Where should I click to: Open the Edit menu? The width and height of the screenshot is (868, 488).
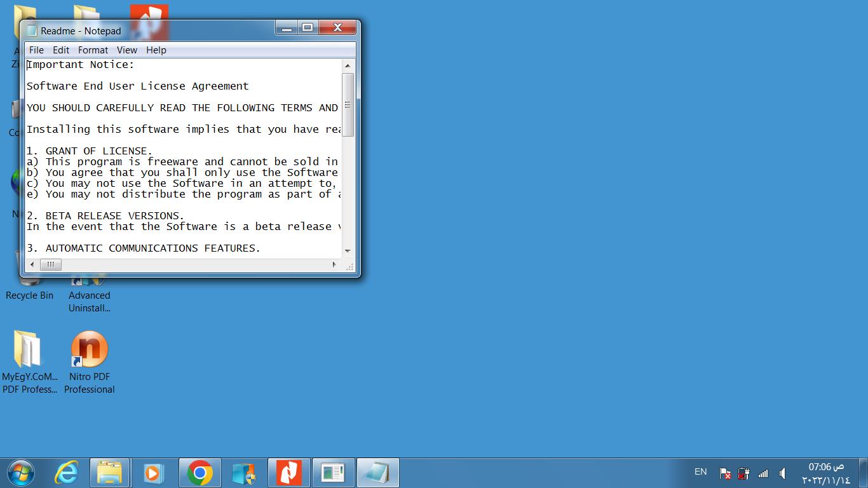(61, 50)
